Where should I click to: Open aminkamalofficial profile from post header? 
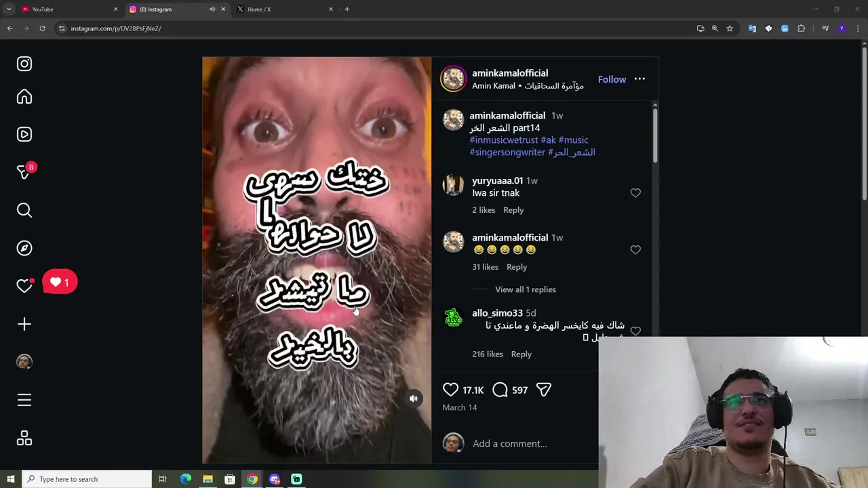tap(510, 73)
